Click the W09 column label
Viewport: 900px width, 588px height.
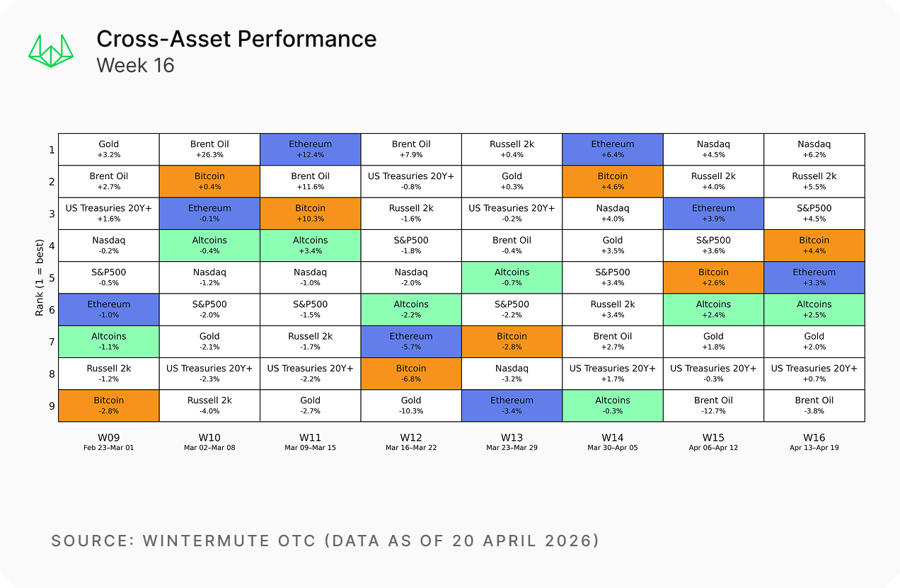[x=109, y=438]
